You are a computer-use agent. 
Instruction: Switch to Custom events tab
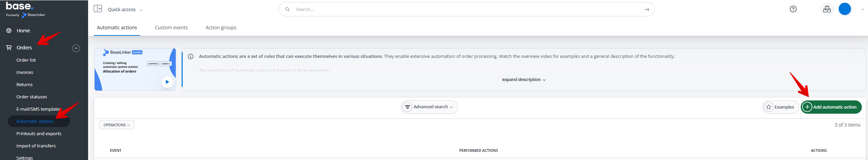point(171,28)
